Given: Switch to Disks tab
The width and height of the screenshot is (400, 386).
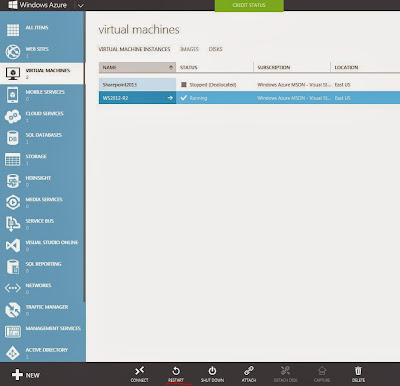Looking at the screenshot, I should [x=215, y=49].
